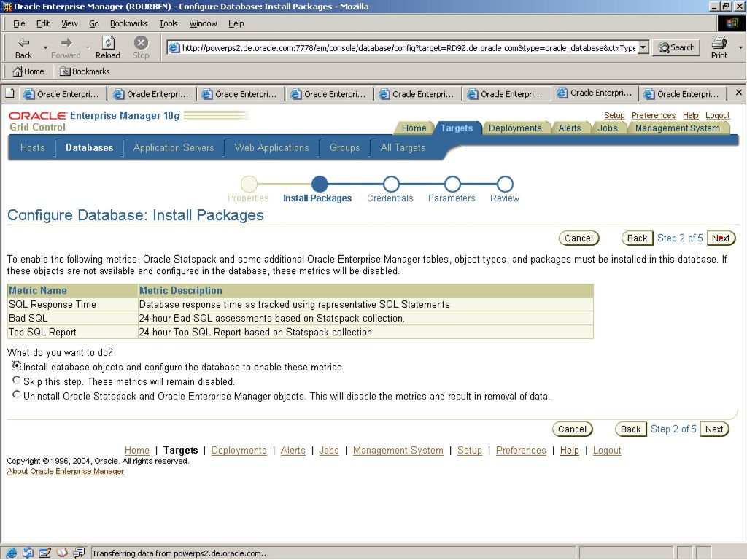Open the Help menu in menu bar
This screenshot has height=560, width=747.
[x=236, y=23]
